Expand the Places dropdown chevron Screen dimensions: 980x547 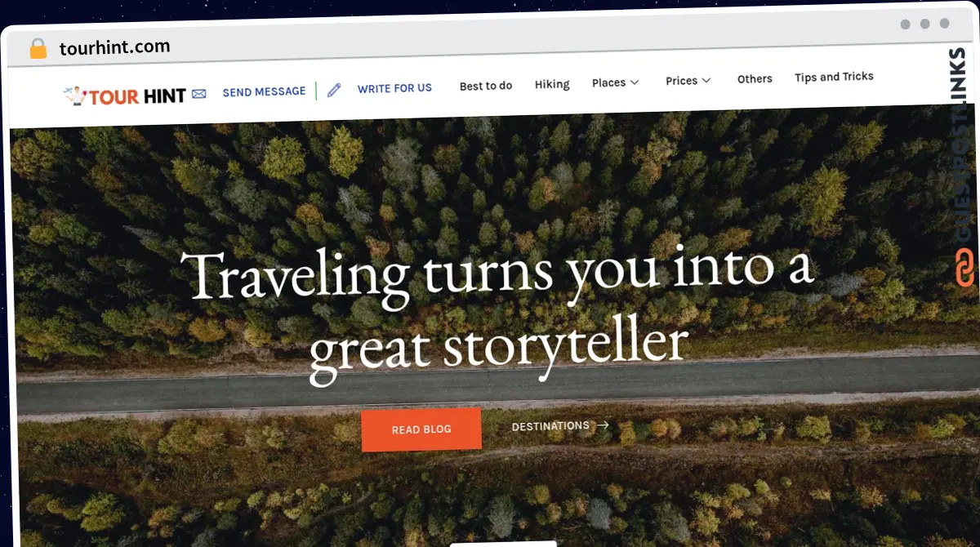635,82
